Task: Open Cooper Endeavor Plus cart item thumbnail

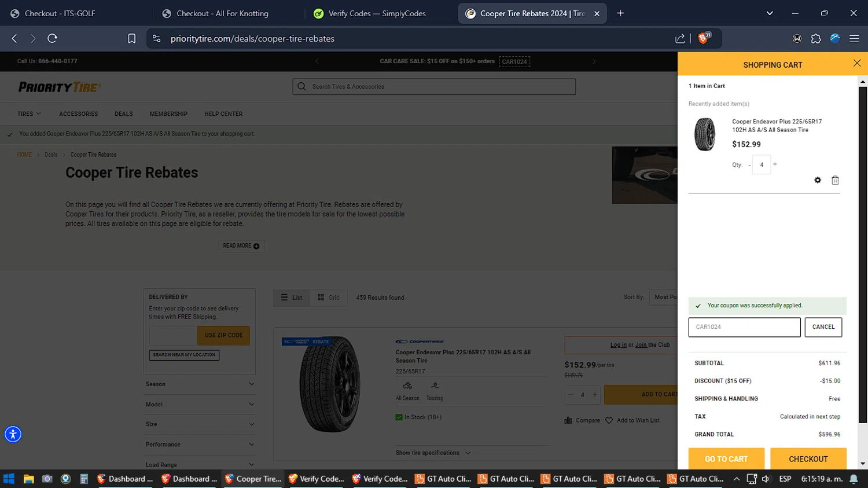Action: click(705, 134)
